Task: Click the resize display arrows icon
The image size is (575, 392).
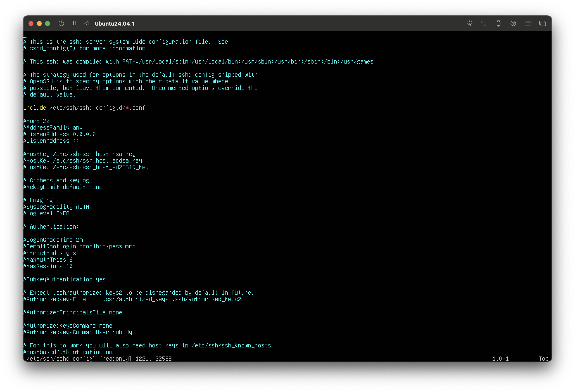Action: click(484, 24)
